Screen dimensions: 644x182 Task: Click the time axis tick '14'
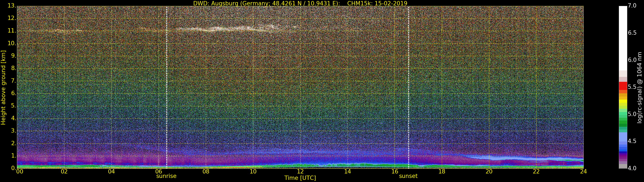(x=348, y=171)
